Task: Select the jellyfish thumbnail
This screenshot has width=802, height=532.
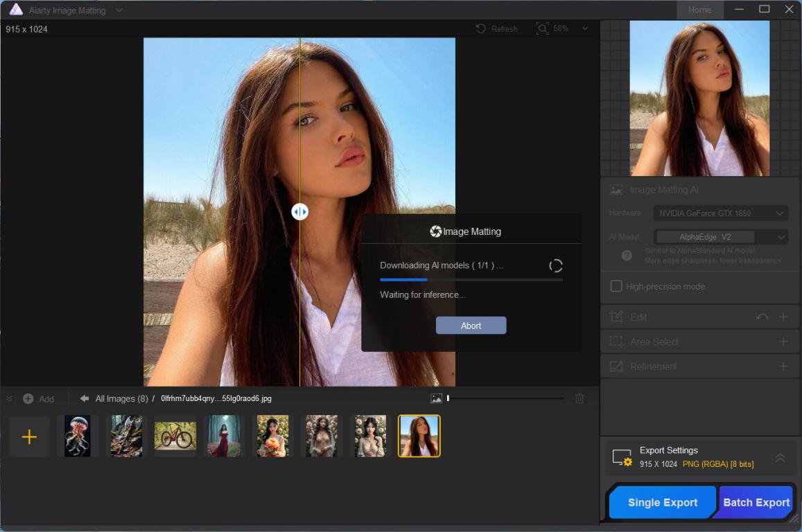Action: [x=78, y=436]
